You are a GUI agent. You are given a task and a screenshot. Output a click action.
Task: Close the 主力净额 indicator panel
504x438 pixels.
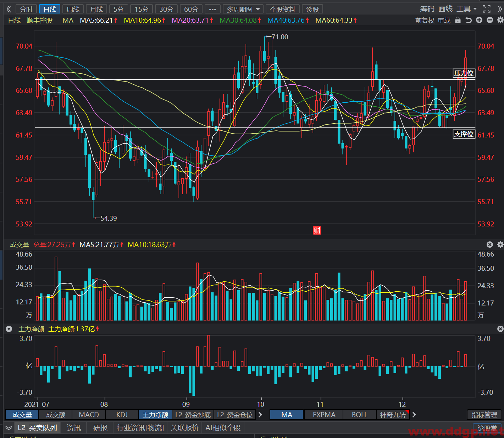pos(500,329)
